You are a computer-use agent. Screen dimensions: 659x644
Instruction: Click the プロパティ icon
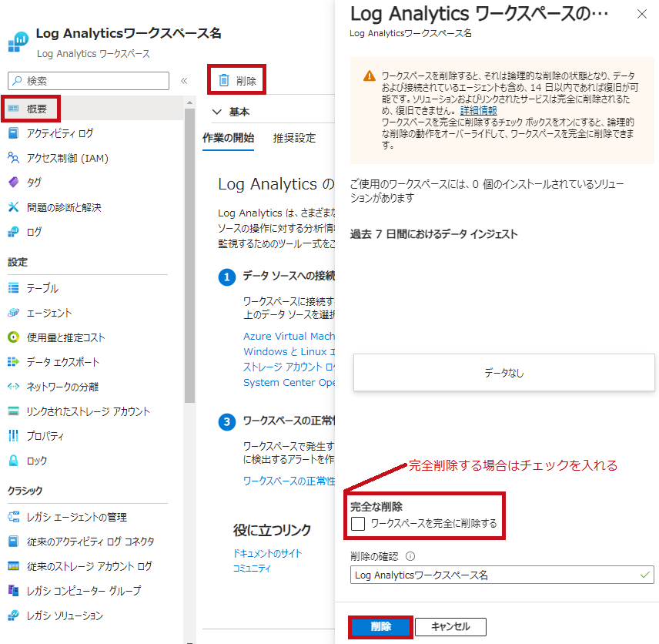(13, 436)
